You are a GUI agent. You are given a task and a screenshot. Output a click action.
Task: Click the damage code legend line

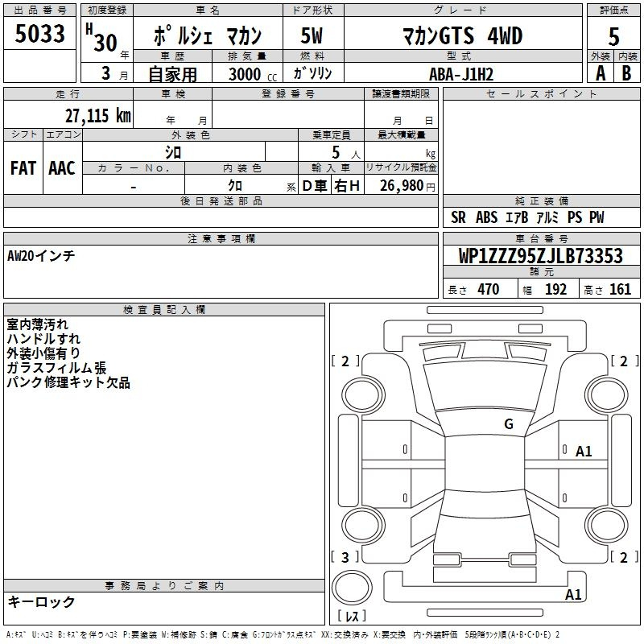tap(283, 635)
